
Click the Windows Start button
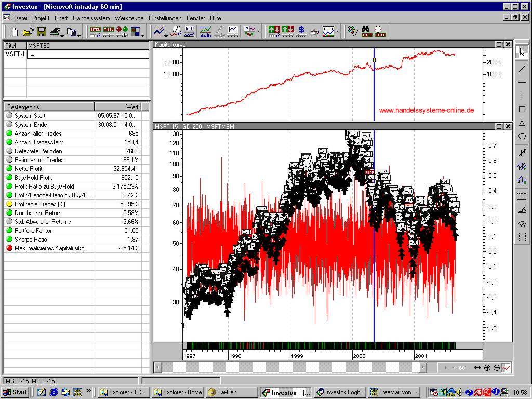(15, 392)
